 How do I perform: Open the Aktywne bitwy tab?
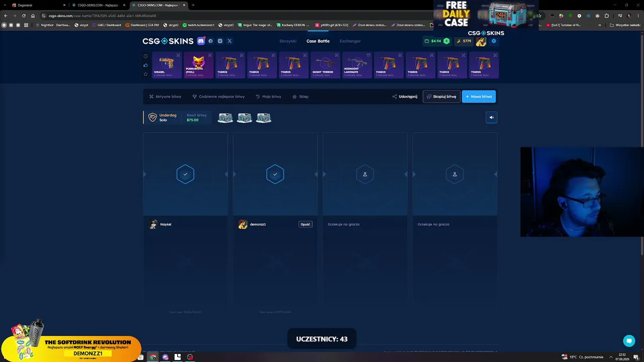[165, 97]
